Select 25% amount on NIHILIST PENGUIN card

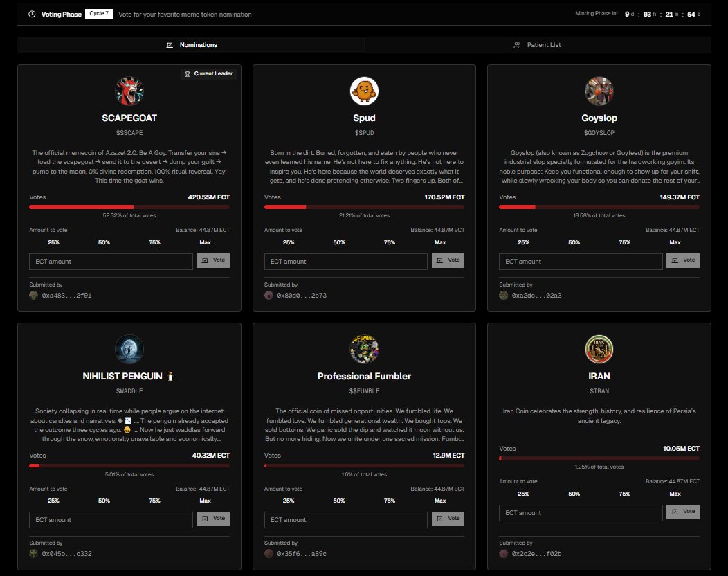[54, 501]
